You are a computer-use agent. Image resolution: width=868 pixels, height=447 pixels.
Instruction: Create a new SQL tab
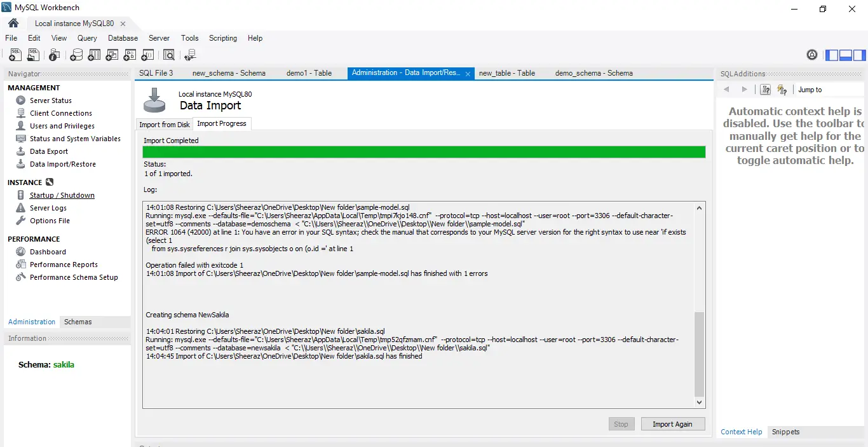point(15,55)
